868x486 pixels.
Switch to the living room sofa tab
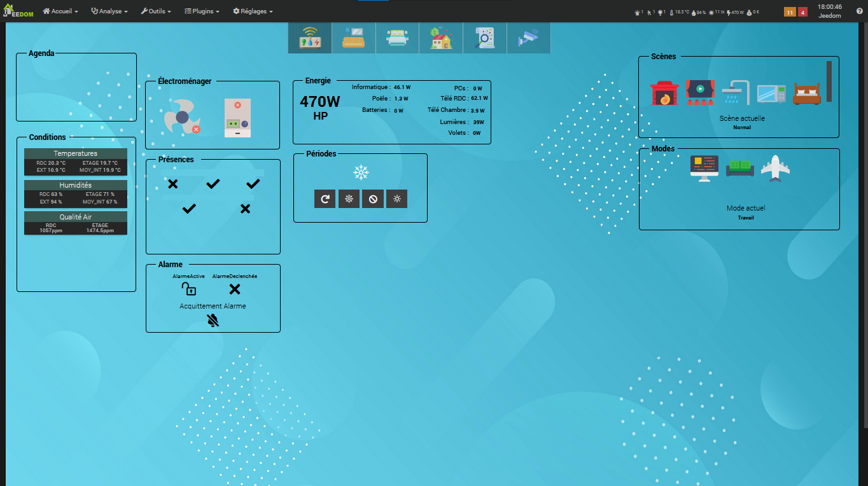point(353,38)
